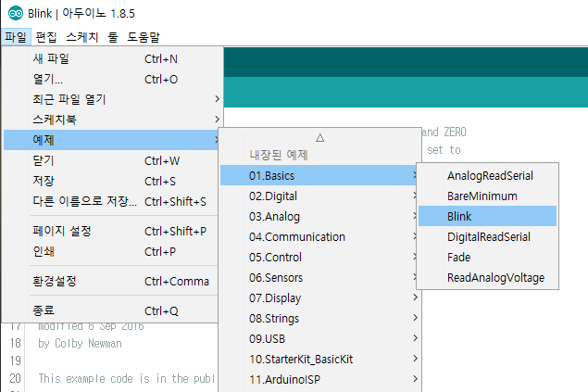Screen dimensions: 588x392
Task: Expand 07.Display examples category
Action: click(x=319, y=297)
